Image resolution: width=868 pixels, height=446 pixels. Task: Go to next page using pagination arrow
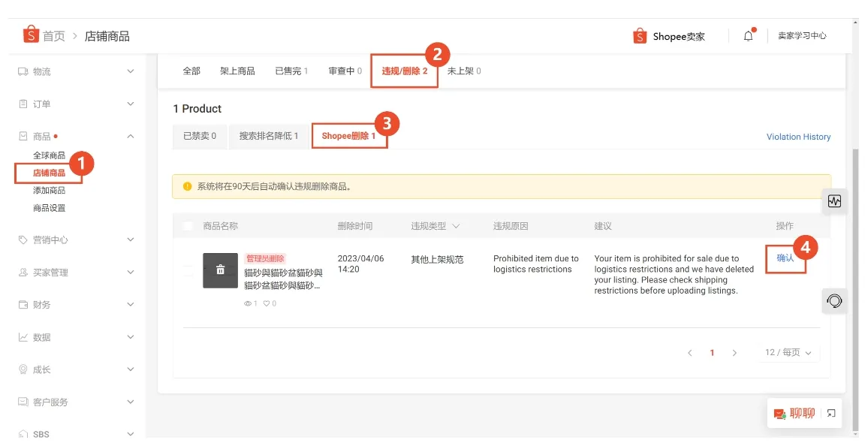point(734,352)
